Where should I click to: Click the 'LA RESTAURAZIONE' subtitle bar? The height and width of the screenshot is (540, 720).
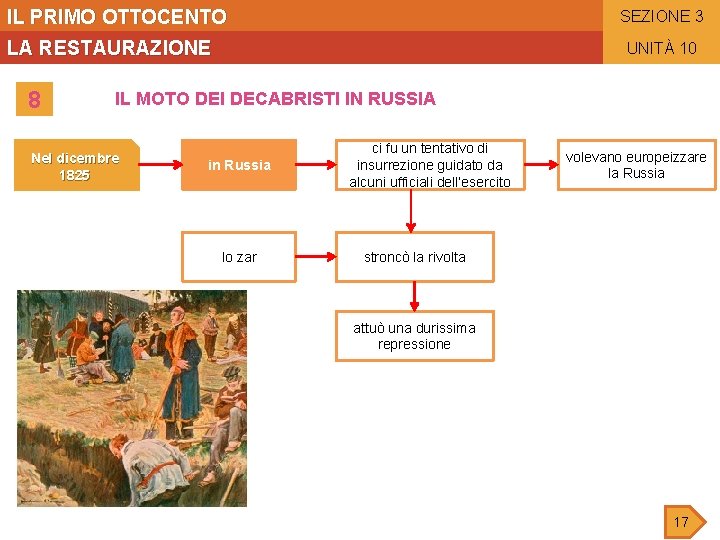[301, 47]
